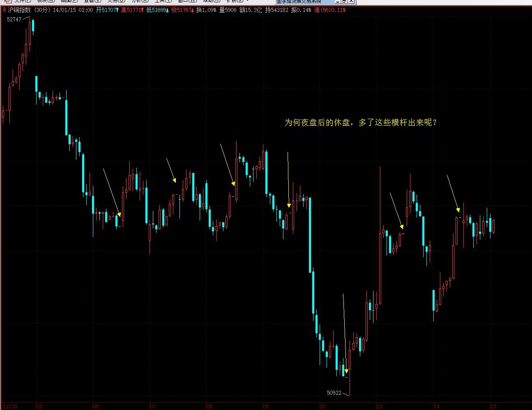Select the 沪铜指数 contract name
532x410 pixels.
pos(19,10)
